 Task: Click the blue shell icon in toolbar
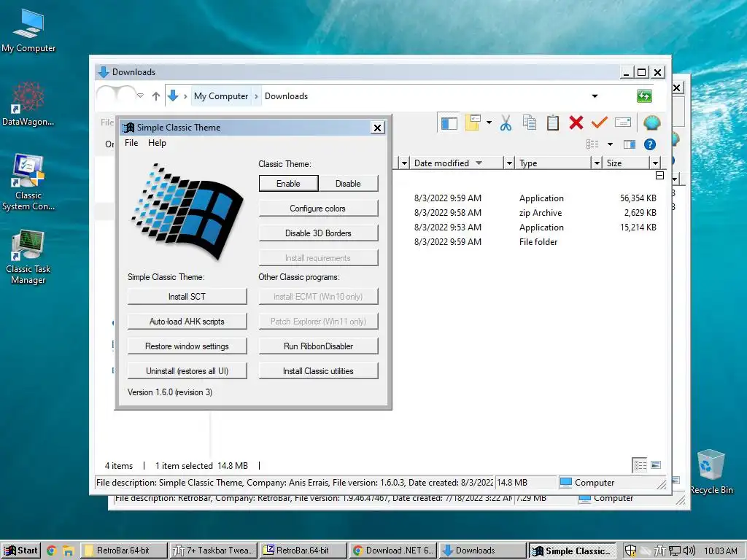pyautogui.click(x=651, y=122)
